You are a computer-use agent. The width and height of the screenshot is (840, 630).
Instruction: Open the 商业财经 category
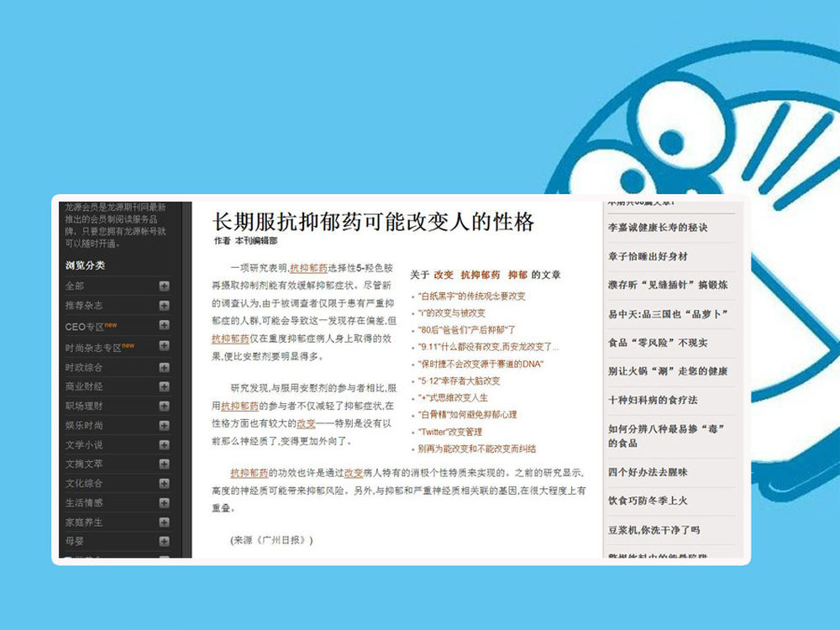click(83, 386)
